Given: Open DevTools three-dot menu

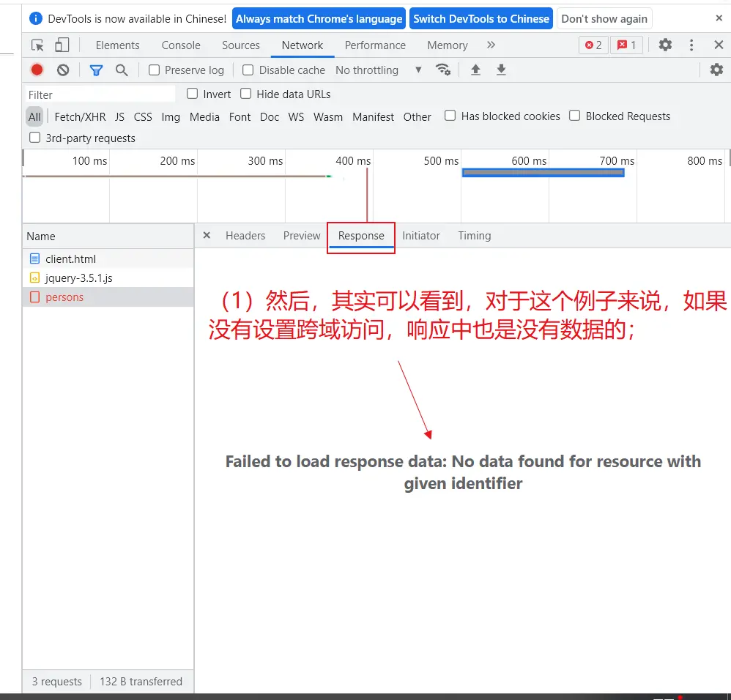Looking at the screenshot, I should [x=691, y=45].
